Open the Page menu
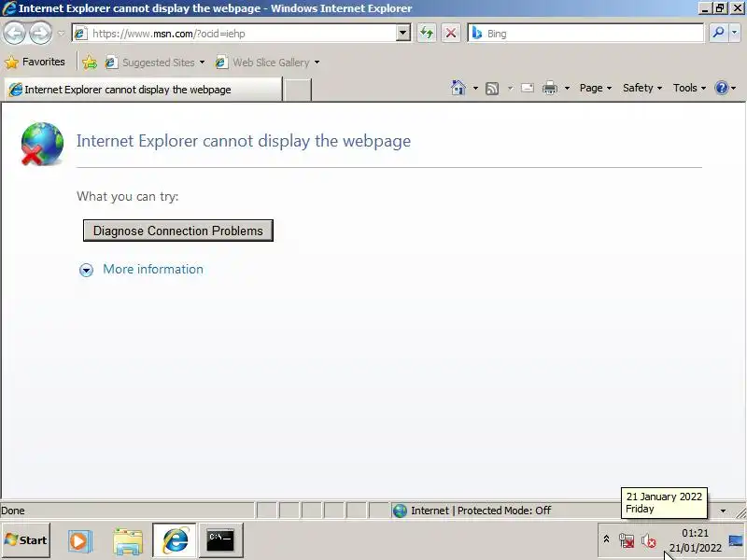Viewport: 747px width, 560px height. 596,88
